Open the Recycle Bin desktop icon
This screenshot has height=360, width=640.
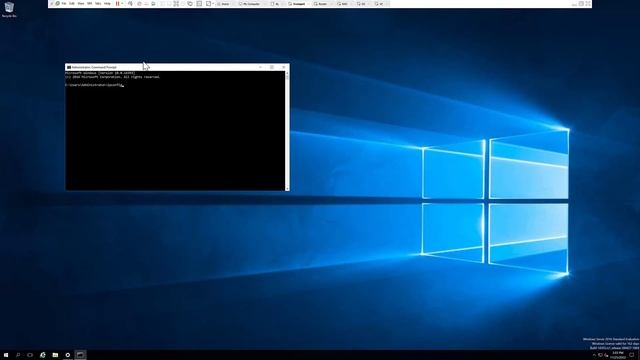(x=9, y=9)
